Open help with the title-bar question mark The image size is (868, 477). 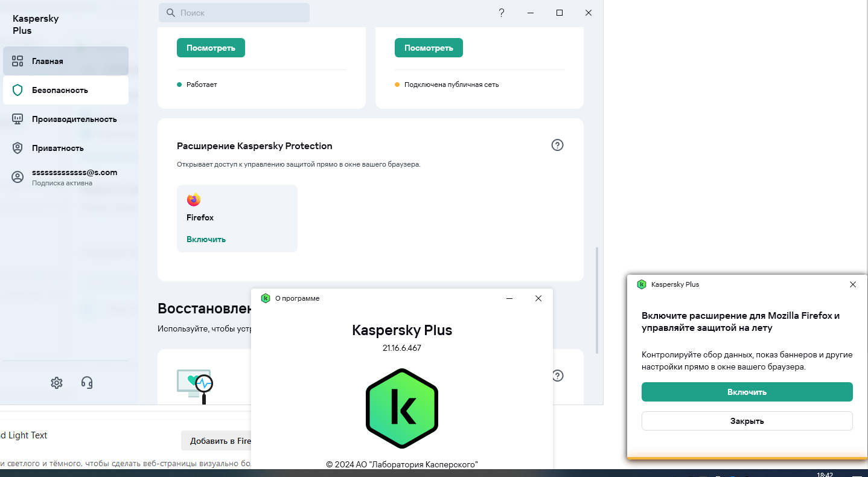[x=502, y=13]
